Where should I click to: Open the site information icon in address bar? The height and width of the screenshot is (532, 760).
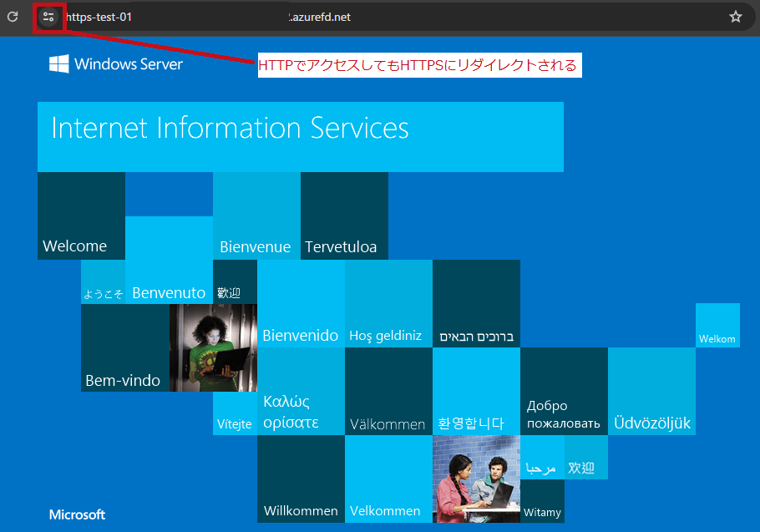[48, 17]
